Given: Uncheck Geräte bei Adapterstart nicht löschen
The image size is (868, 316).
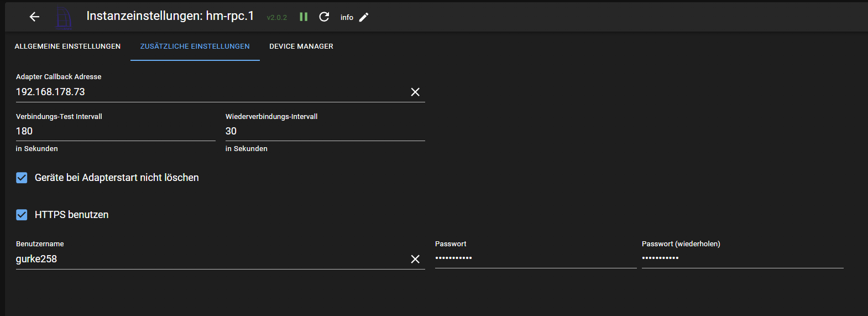Looking at the screenshot, I should coord(22,178).
